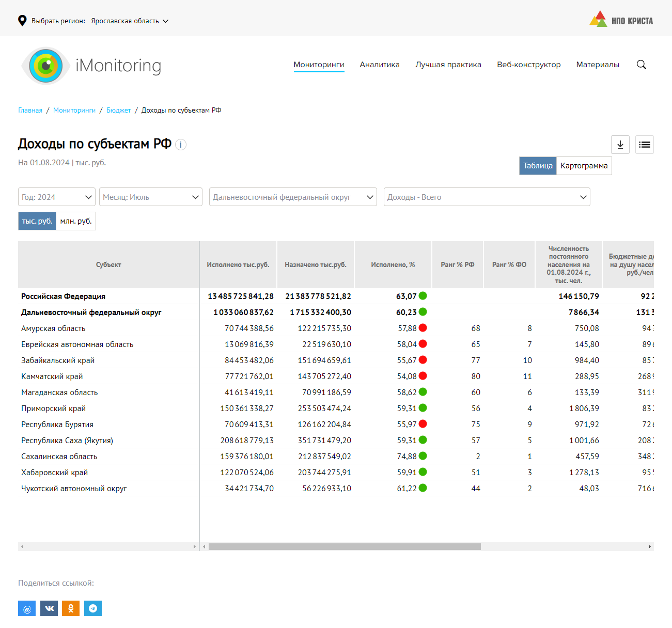Share link via Odnoklassniki icon
This screenshot has width=672, height=628.
[x=71, y=608]
